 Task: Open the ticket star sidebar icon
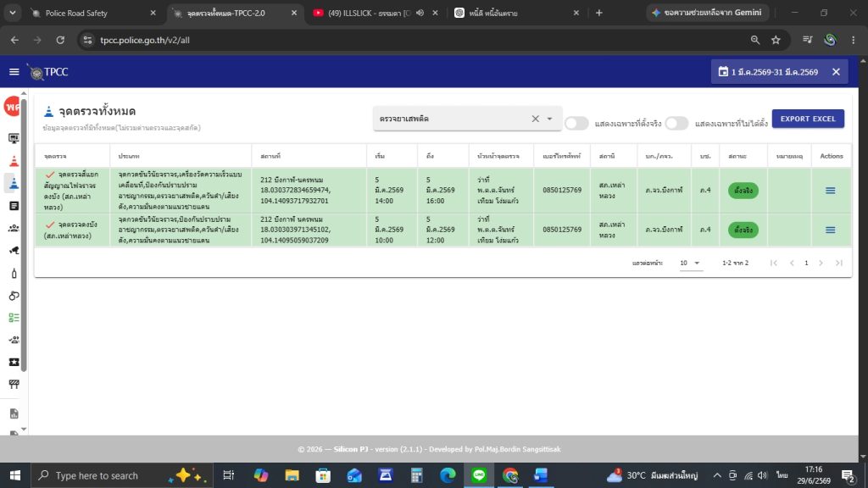[x=14, y=362]
